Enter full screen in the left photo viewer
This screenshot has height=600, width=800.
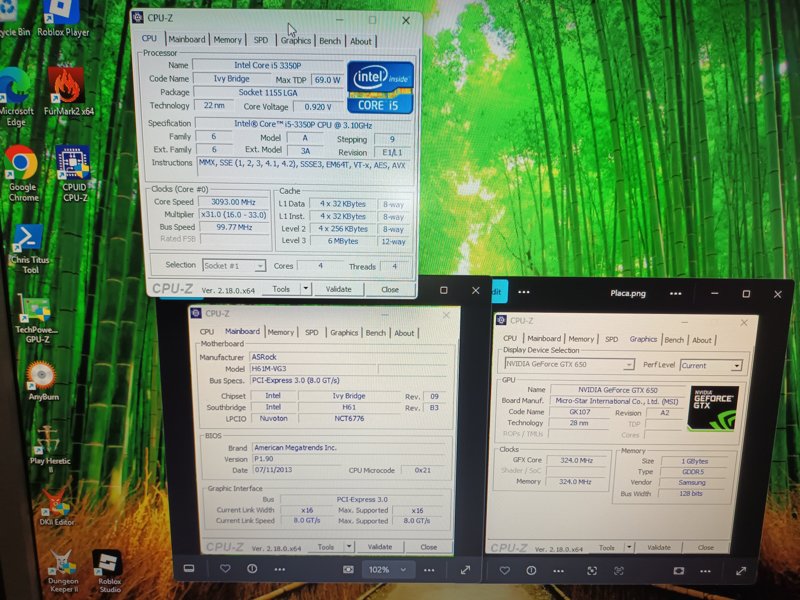coord(465,570)
